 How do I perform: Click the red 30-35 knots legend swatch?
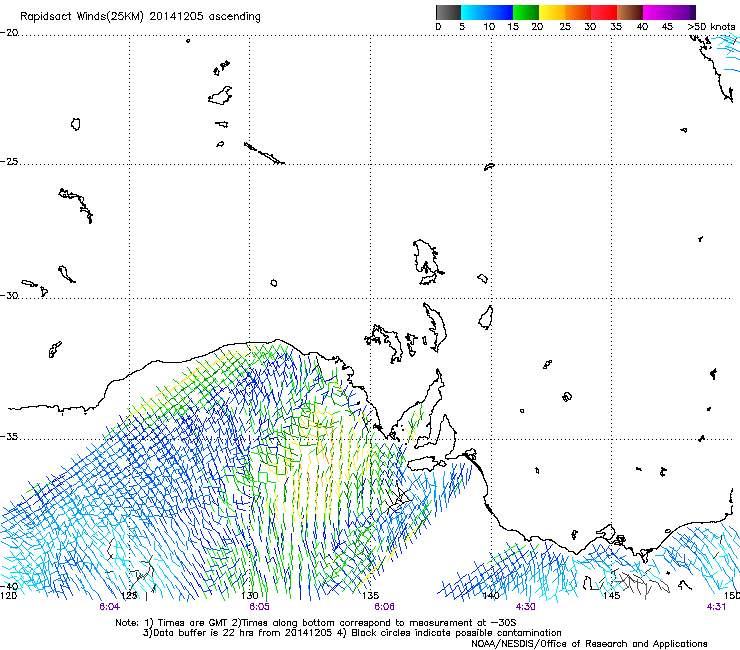[x=604, y=12]
